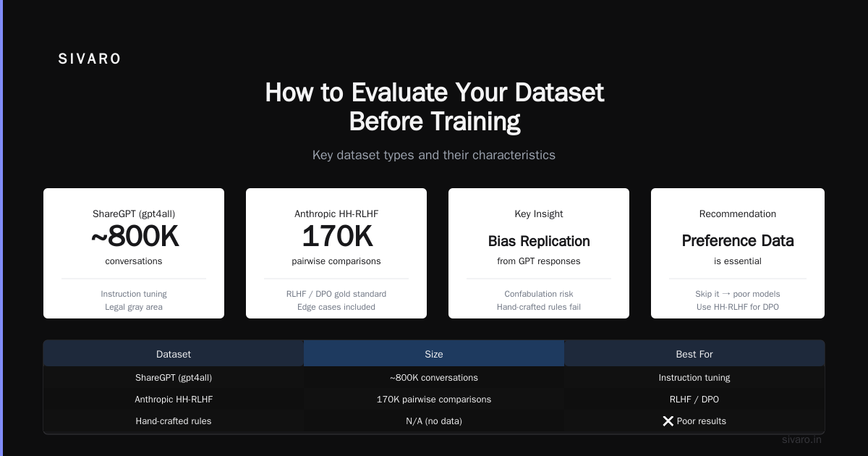The image size is (868, 456).
Task: Click the highlighted 'Size' column header
Action: [434, 354]
